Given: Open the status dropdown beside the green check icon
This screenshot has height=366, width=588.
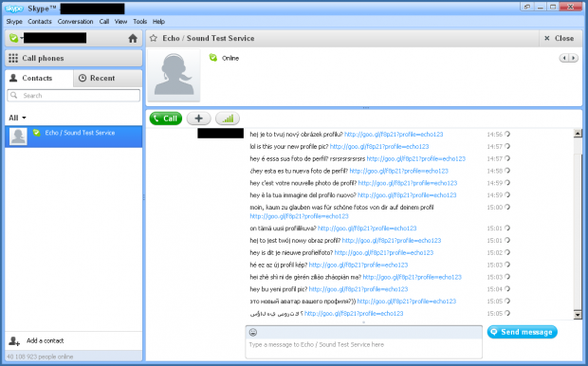Looking at the screenshot, I should (22, 38).
